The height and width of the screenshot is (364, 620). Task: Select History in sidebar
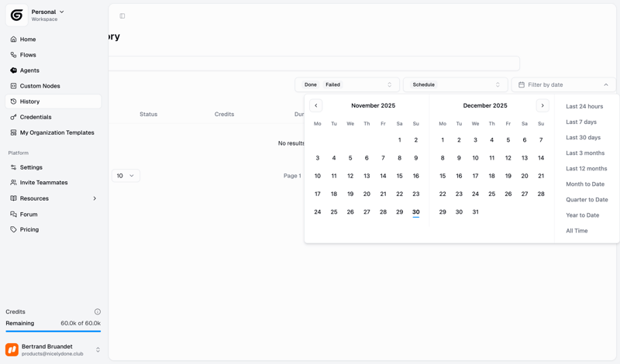tap(53, 101)
